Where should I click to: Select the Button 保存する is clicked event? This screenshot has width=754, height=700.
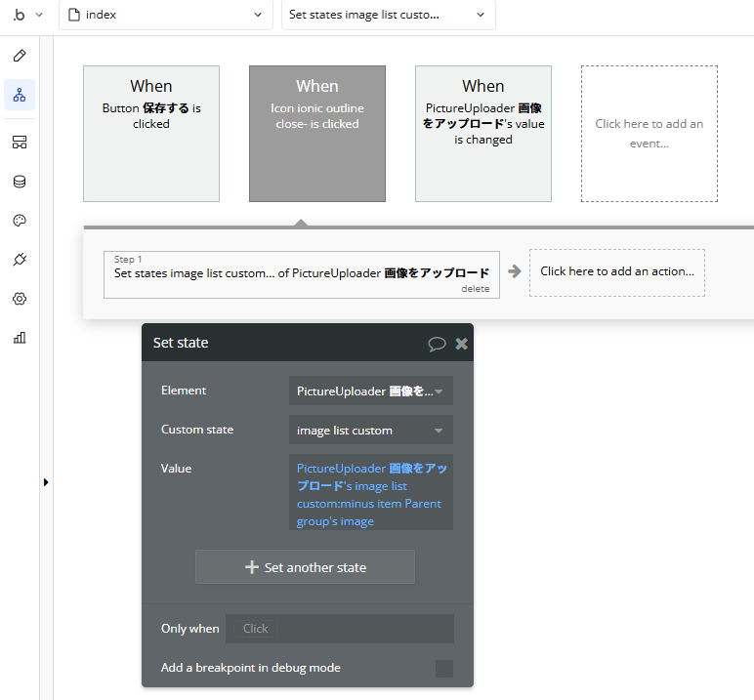151,134
